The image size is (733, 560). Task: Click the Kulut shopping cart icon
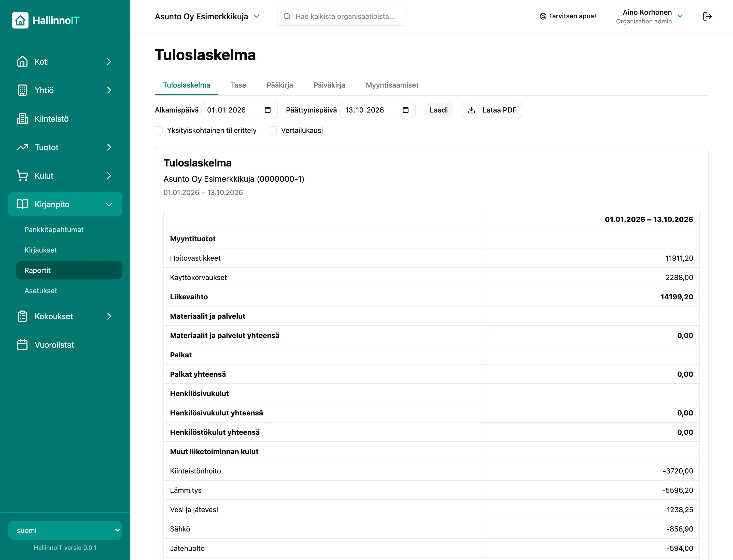coord(22,176)
